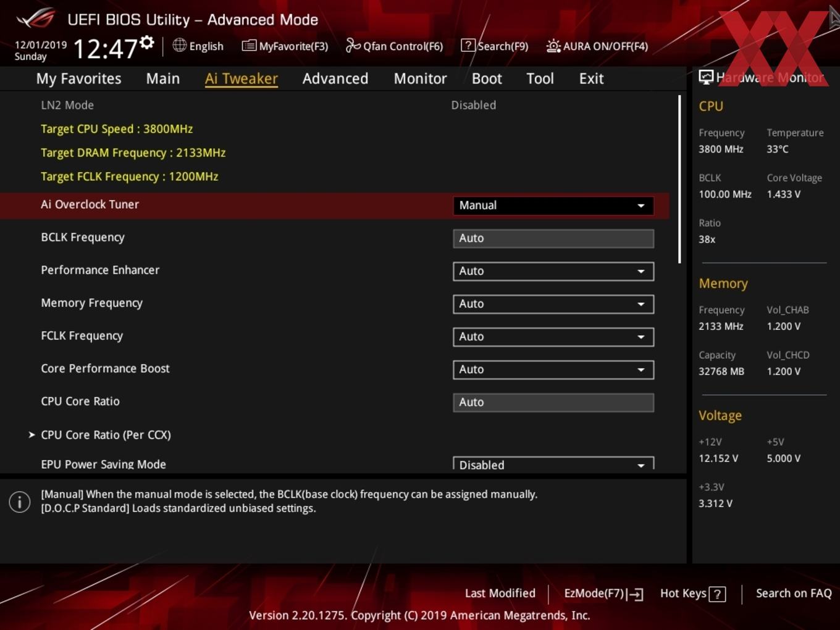840x630 pixels.
Task: Click Core Voltage 1.433 V value
Action: 784,194
